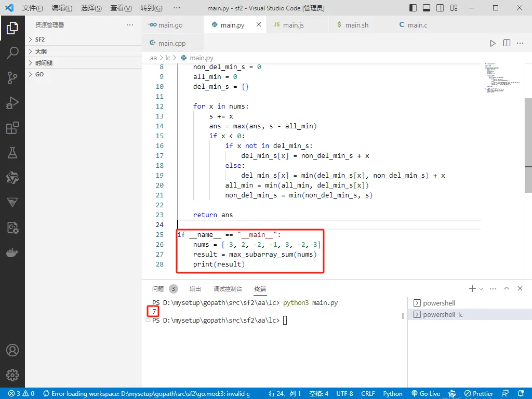Expand the GO section

(84, 74)
